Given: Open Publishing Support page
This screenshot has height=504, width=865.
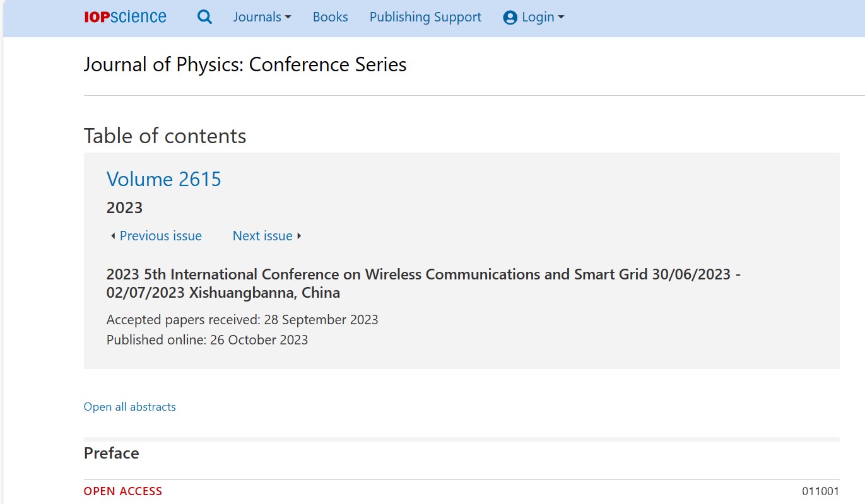Looking at the screenshot, I should (x=425, y=17).
